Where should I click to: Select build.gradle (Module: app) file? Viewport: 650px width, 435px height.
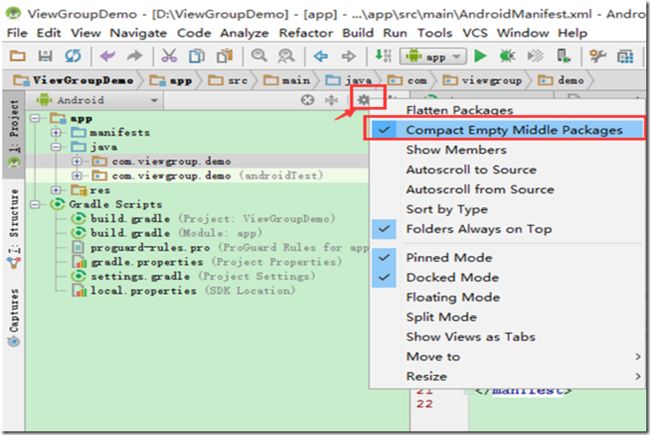click(x=167, y=233)
